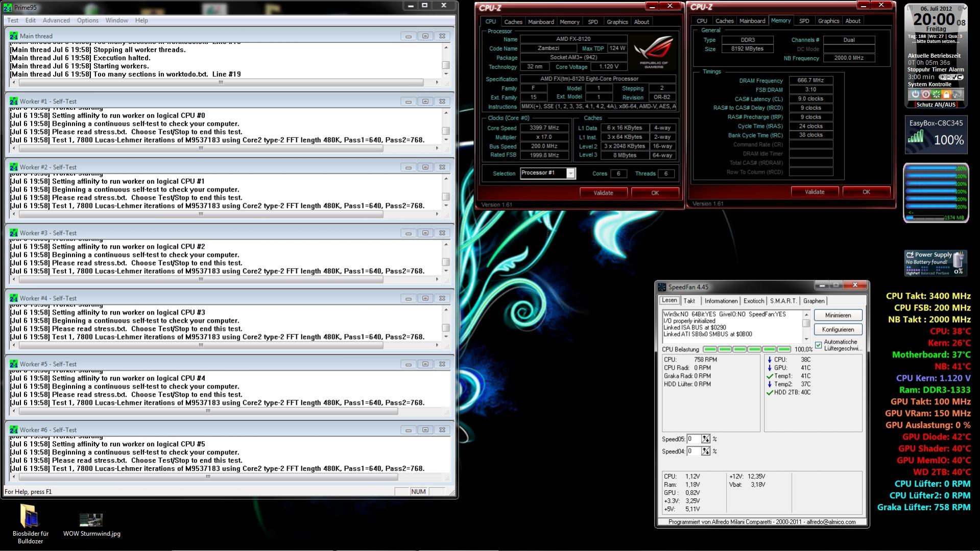Image resolution: width=980 pixels, height=551 pixels.
Task: Open the Advanced menu in Prime95
Action: 56,20
